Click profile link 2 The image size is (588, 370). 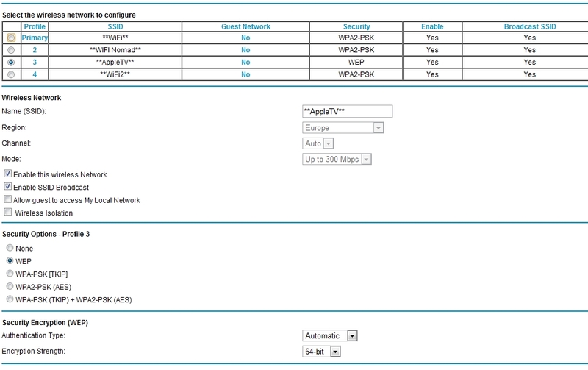[x=35, y=50]
